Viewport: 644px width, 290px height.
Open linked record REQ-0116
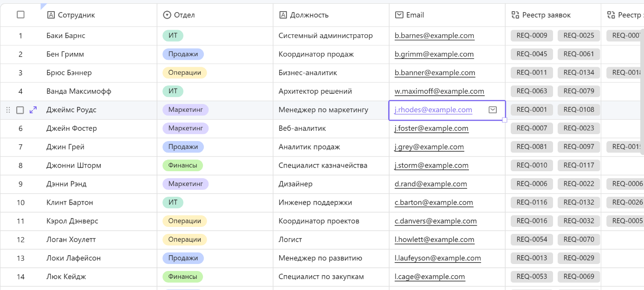(x=532, y=203)
